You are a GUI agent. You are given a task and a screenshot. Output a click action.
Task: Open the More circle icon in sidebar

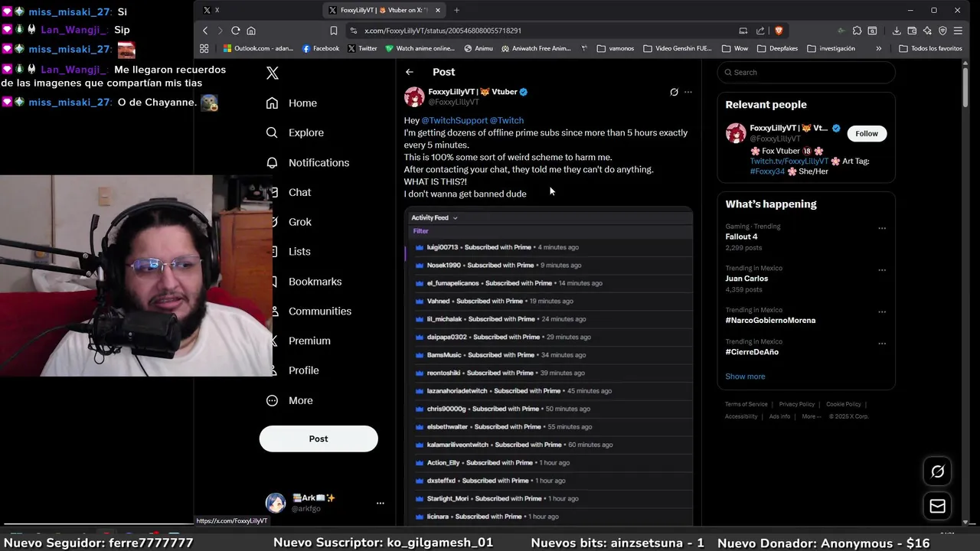(272, 400)
